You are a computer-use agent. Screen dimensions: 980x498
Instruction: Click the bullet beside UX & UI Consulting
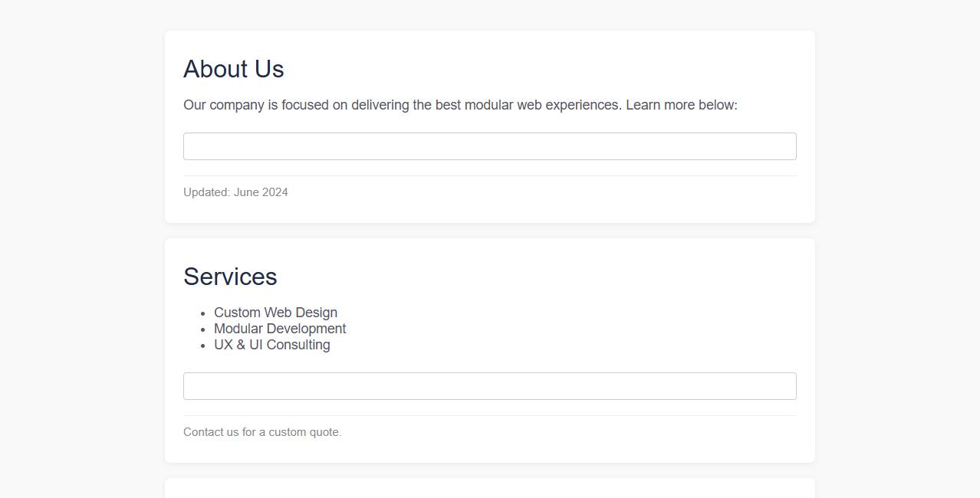click(x=203, y=346)
